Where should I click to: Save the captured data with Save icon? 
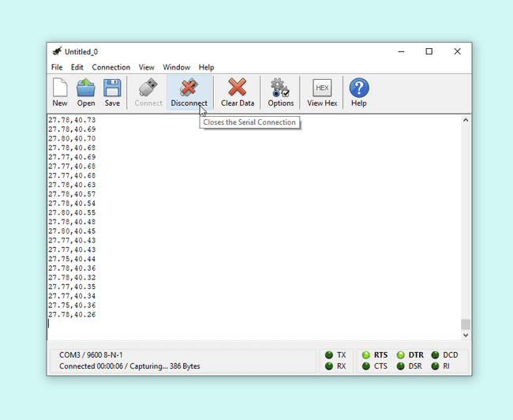(x=112, y=92)
